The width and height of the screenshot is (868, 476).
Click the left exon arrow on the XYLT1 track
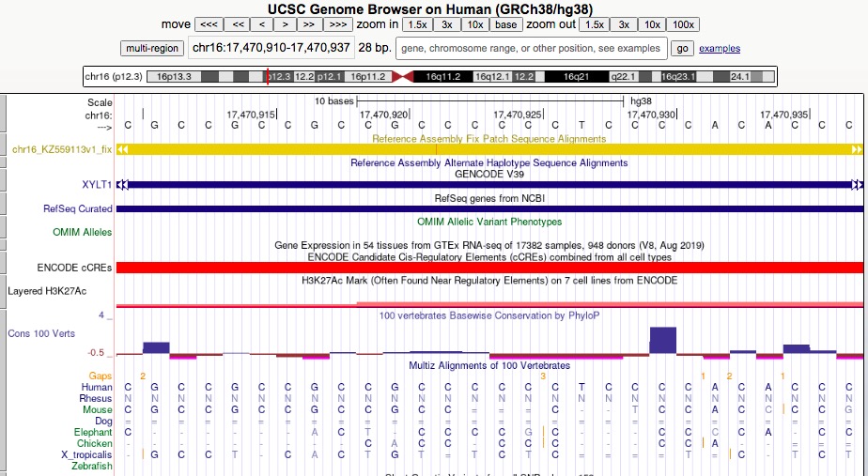click(123, 184)
